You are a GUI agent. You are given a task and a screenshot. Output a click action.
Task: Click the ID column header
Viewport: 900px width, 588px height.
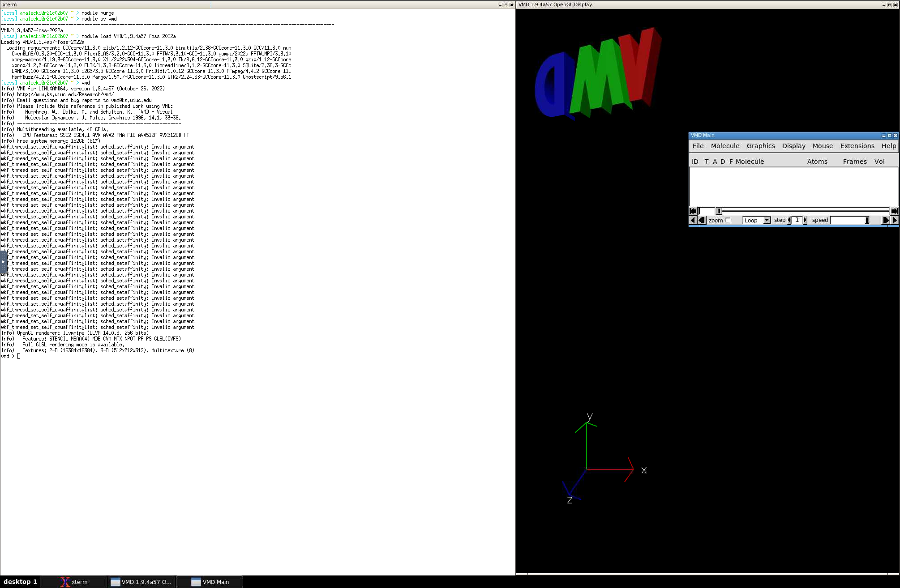[695, 162]
